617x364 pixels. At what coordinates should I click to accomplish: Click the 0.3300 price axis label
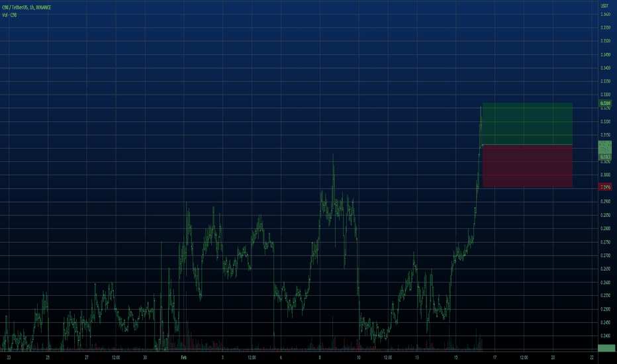pos(606,95)
